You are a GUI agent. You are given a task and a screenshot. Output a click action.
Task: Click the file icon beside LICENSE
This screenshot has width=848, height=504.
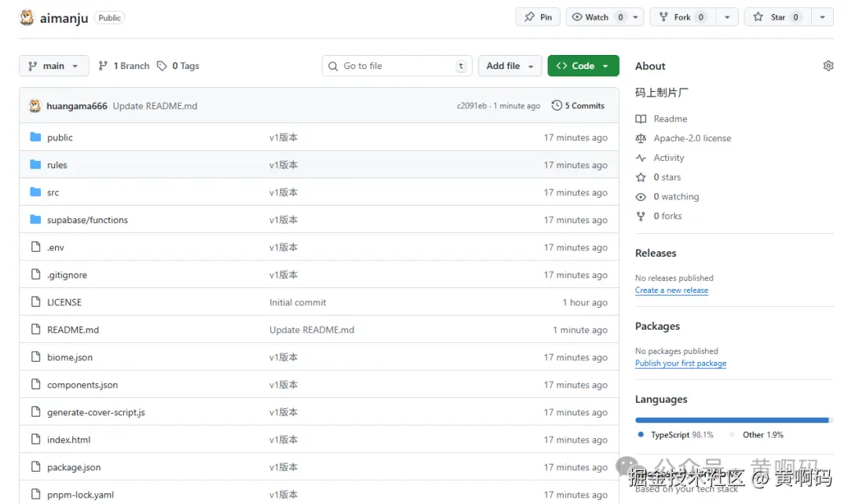coord(35,301)
